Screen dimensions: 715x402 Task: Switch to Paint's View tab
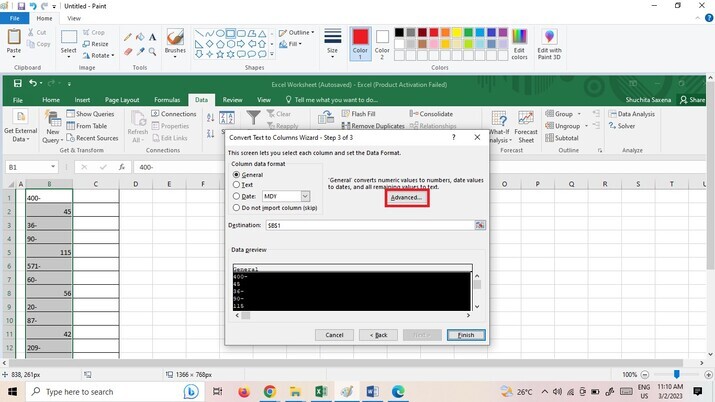click(74, 18)
